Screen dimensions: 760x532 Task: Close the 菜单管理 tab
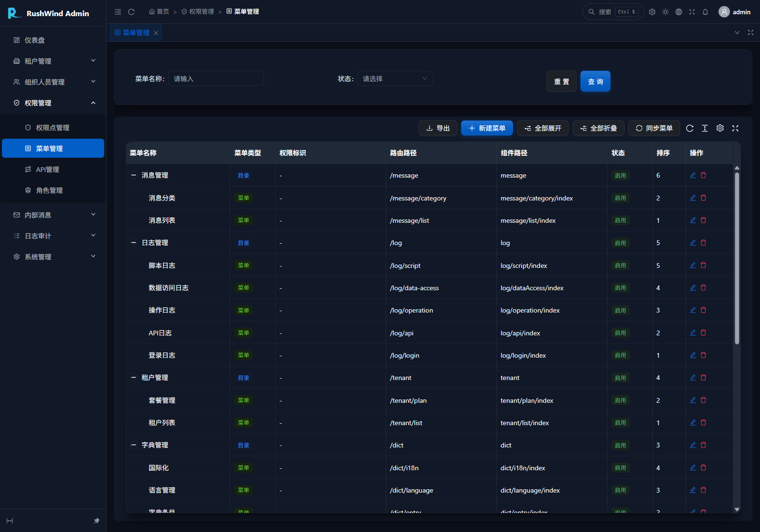pos(156,33)
